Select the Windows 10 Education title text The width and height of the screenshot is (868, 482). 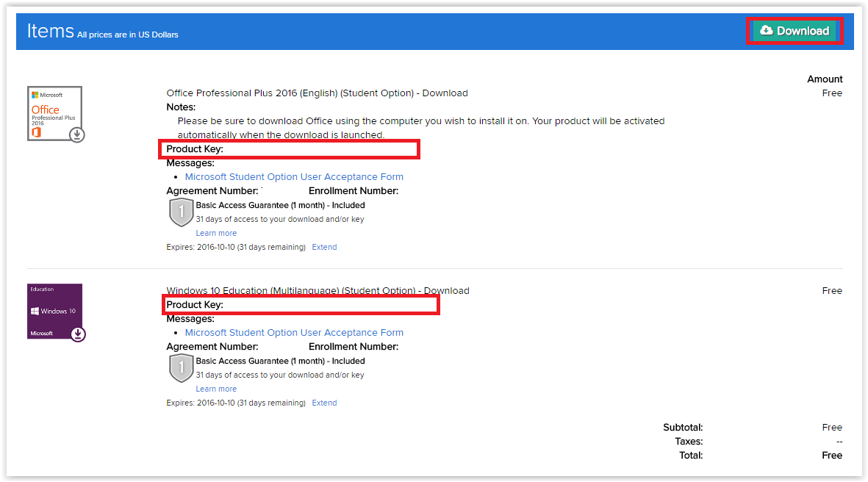click(x=318, y=290)
